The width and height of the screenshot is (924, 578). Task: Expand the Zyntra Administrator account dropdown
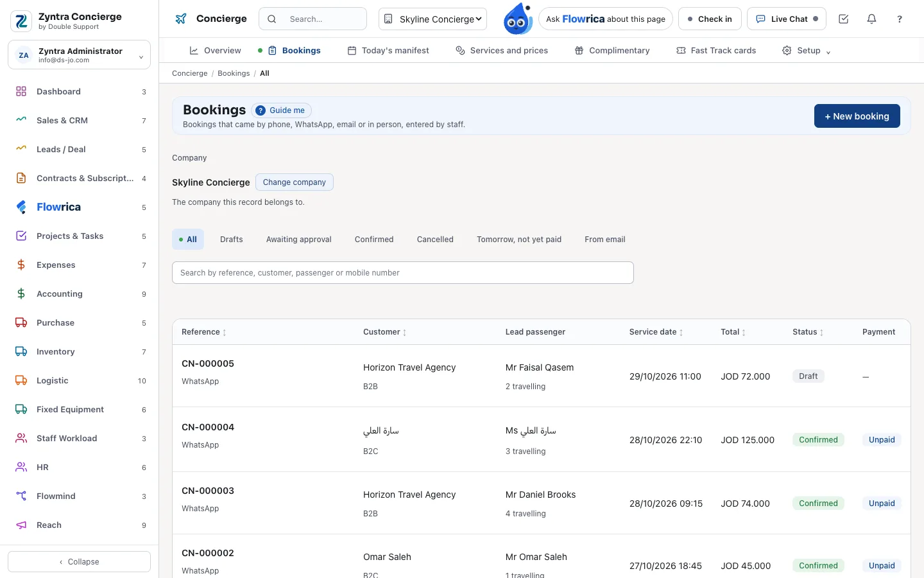79,55
